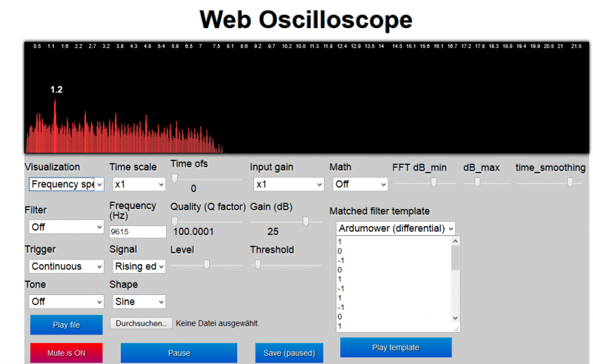Toggle the Mute is ON button
This screenshot has height=364, width=593.
coord(66,353)
